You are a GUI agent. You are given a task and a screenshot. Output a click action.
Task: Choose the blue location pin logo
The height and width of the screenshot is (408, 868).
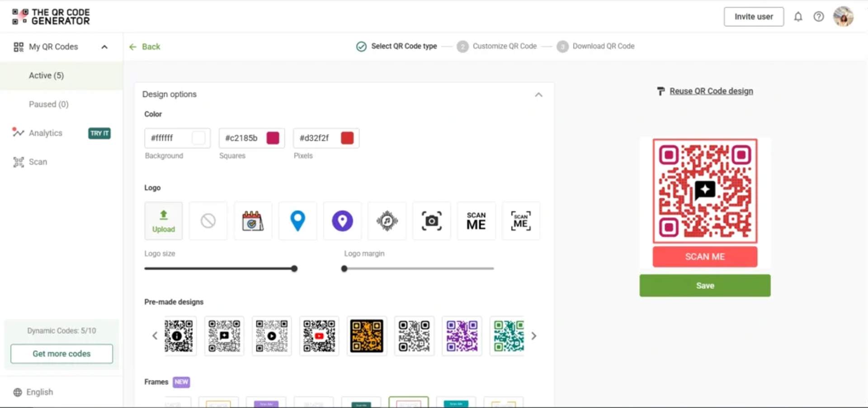click(297, 221)
